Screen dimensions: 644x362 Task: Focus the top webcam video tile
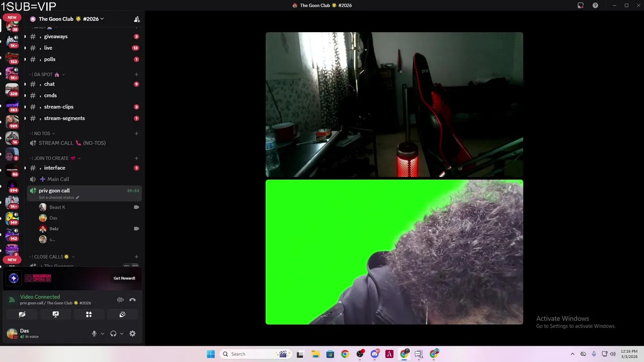(x=394, y=105)
